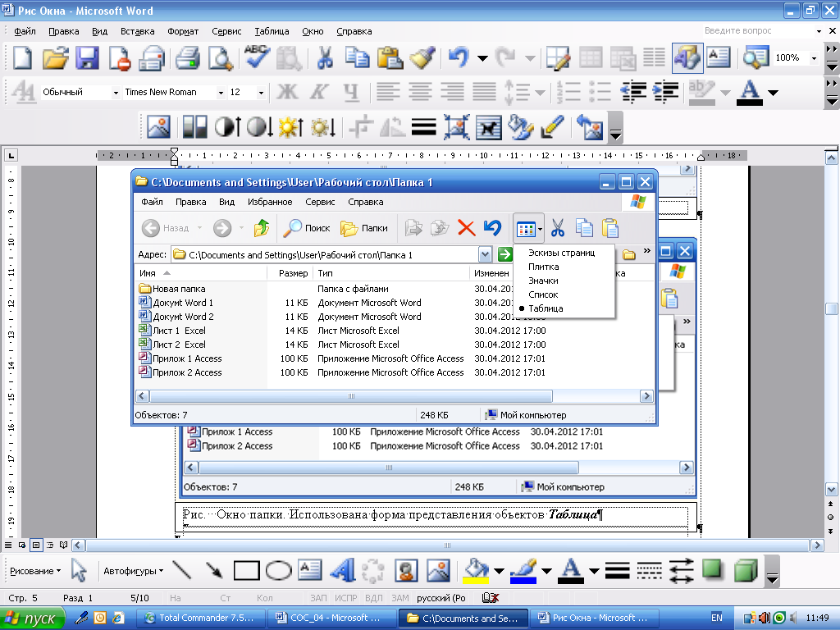Open the Автофигуры dropdown
The width and height of the screenshot is (840, 630).
(x=134, y=571)
